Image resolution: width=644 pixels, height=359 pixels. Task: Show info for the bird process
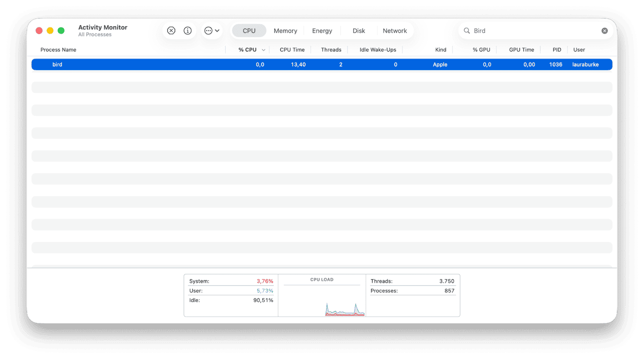pos(187,30)
